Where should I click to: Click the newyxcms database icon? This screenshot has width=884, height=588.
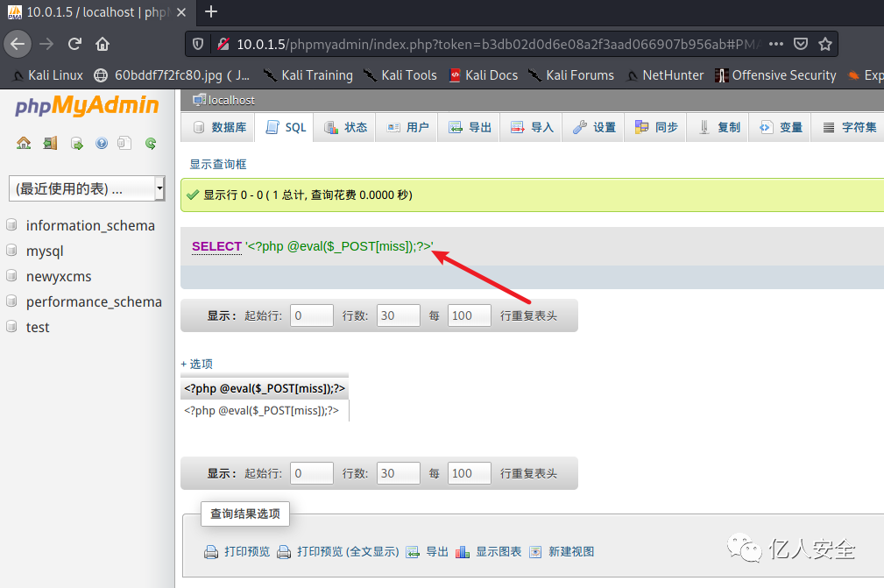[11, 276]
